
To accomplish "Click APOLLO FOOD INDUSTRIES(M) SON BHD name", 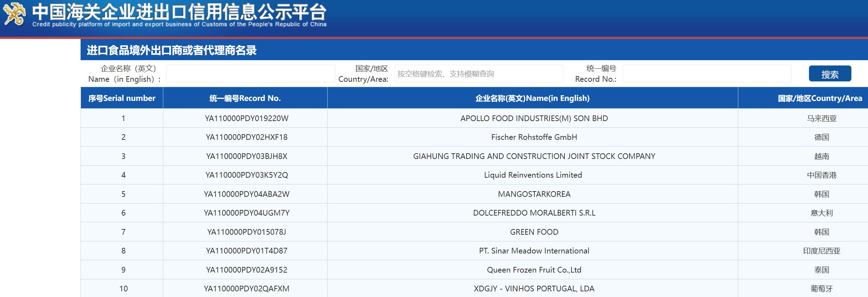I will [x=534, y=118].
